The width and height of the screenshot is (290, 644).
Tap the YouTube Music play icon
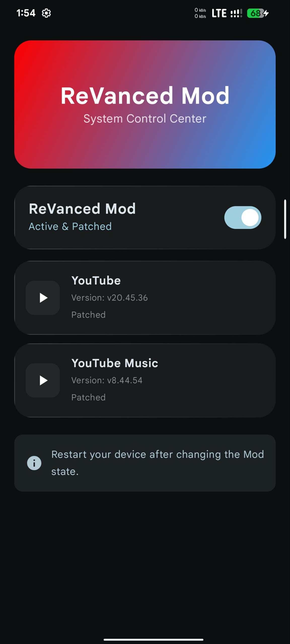[x=43, y=380]
